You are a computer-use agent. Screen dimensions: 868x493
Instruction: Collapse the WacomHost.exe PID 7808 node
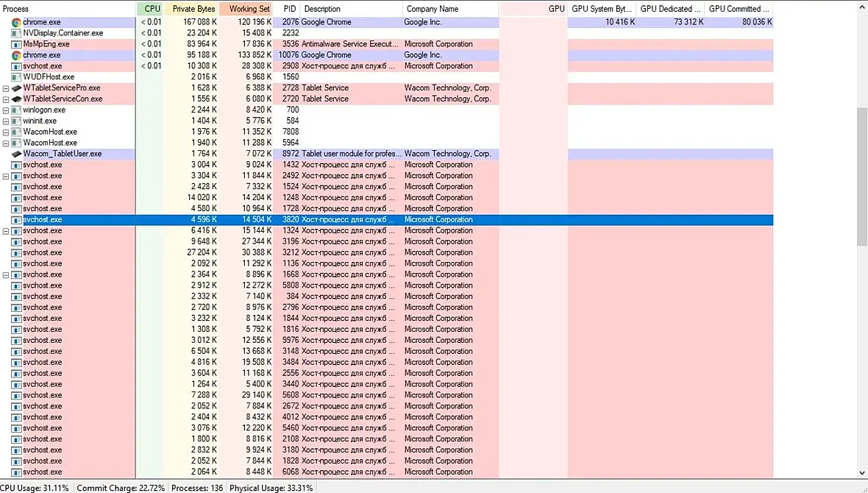(x=6, y=132)
